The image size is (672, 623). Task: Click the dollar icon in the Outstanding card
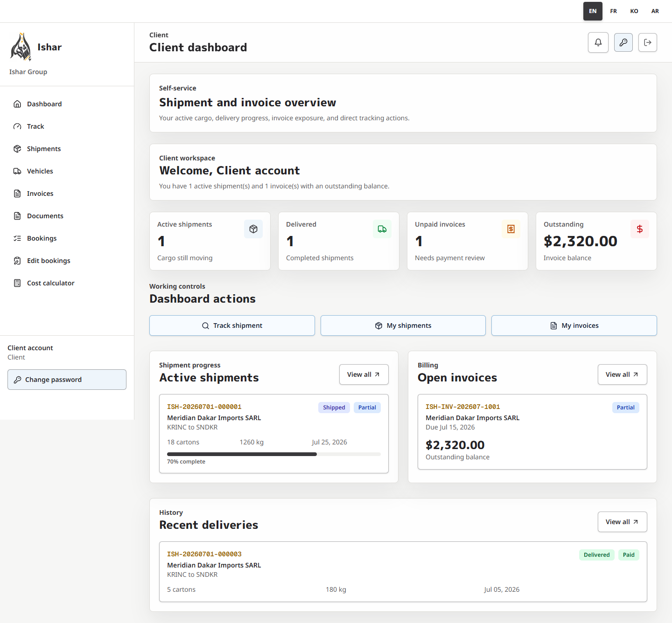(x=640, y=229)
